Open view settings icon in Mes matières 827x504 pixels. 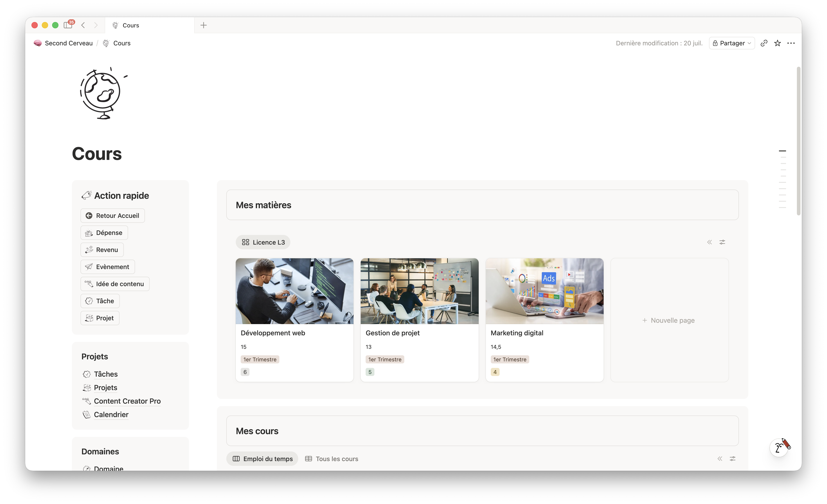[x=722, y=242]
